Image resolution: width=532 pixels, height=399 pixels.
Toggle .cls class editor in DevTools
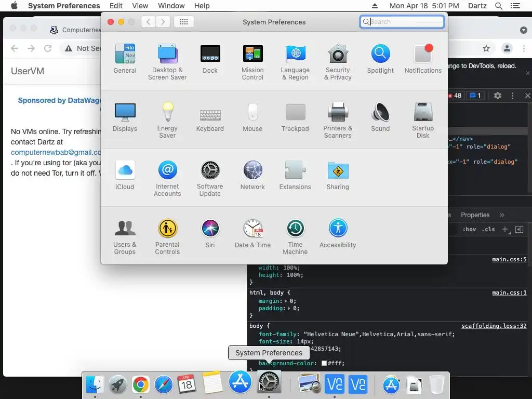(488, 229)
